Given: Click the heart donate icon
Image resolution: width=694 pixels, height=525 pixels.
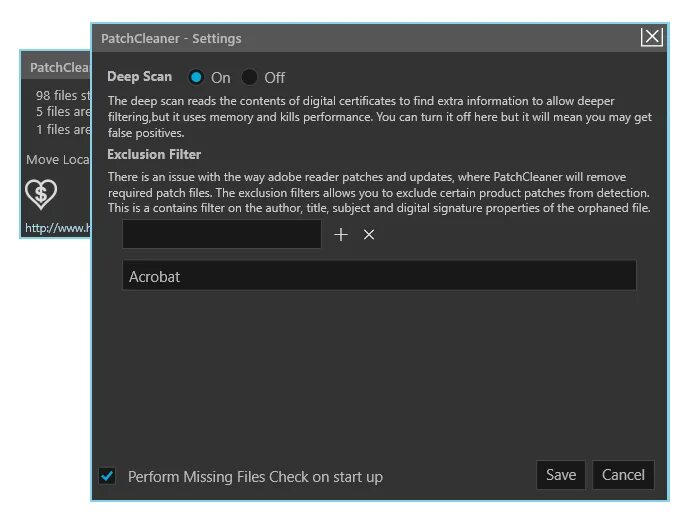Looking at the screenshot, I should (x=41, y=194).
